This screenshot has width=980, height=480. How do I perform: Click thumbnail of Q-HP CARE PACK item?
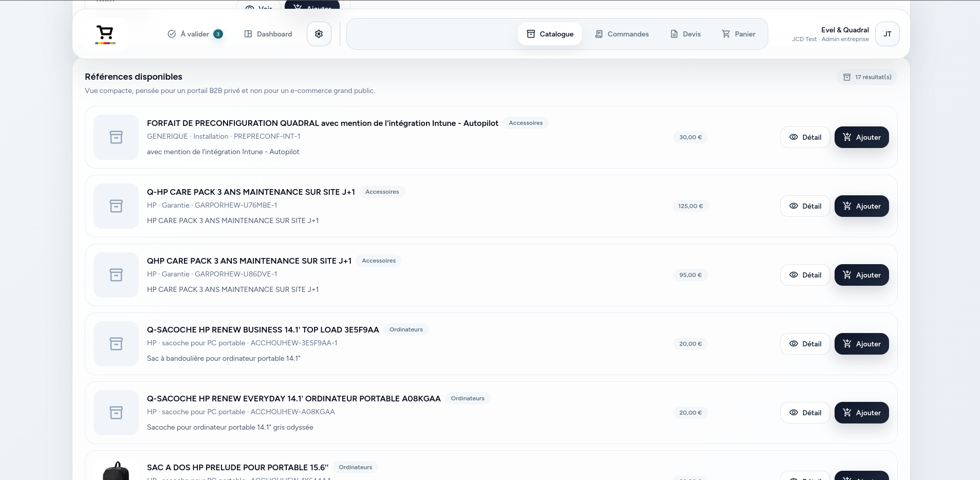pyautogui.click(x=116, y=206)
